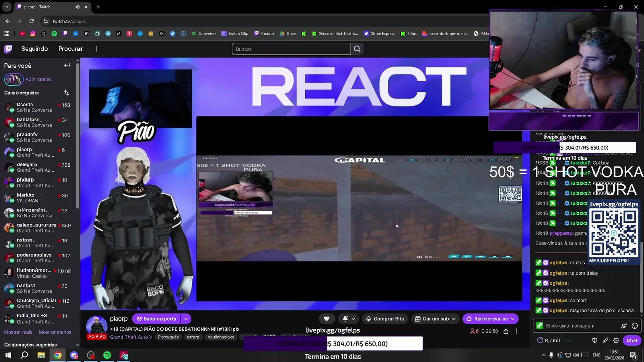Open the X (Twitter) bookmark icon
Image resolution: width=644 pixels, height=362 pixels.
pos(43,34)
